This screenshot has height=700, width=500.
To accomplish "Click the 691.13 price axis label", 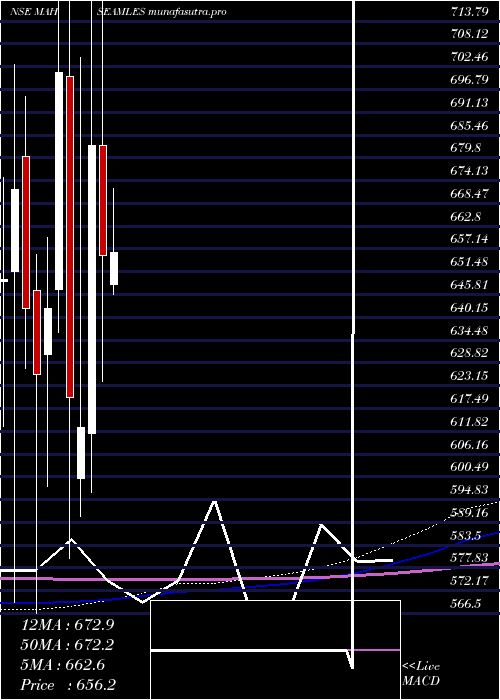I will tap(470, 103).
